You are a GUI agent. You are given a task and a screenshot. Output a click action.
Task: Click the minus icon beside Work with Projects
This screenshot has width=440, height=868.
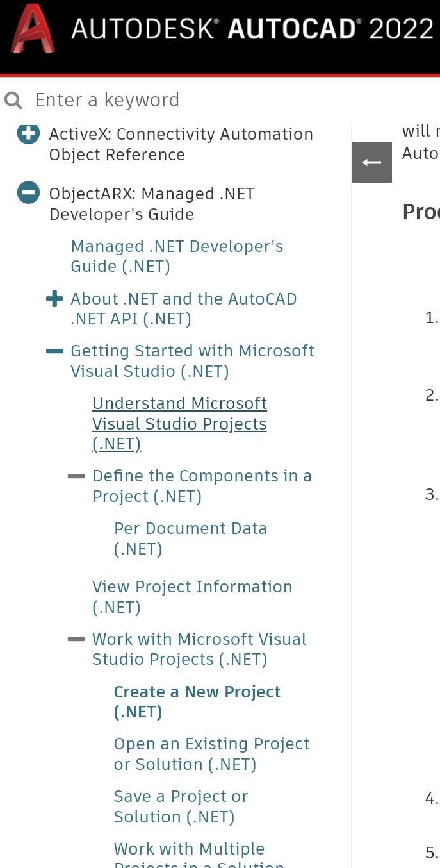(76, 638)
